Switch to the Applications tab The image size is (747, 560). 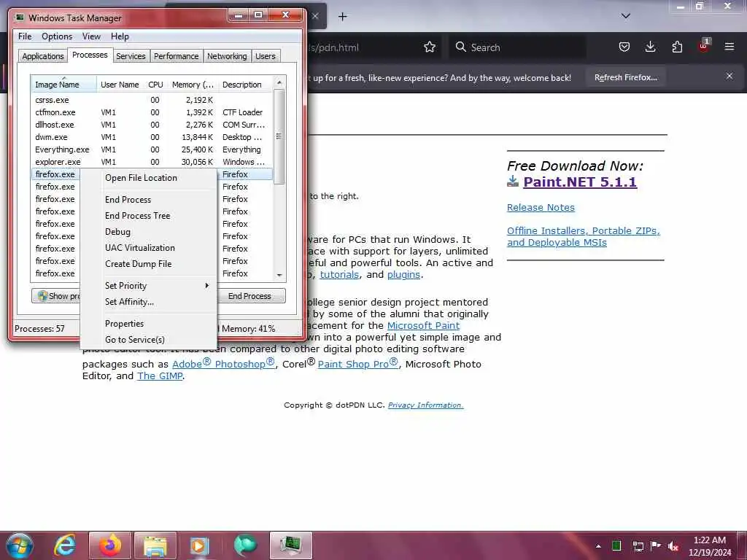[x=43, y=56]
